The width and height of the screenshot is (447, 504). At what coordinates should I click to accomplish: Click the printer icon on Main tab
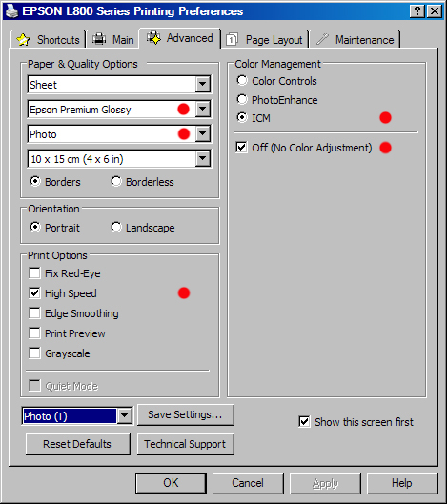pos(99,39)
